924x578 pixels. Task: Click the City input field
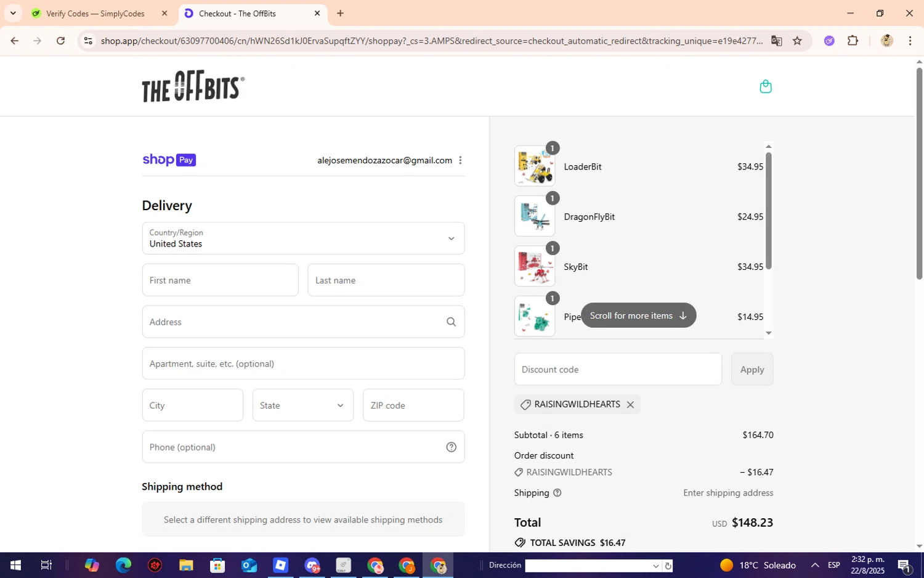pos(193,405)
